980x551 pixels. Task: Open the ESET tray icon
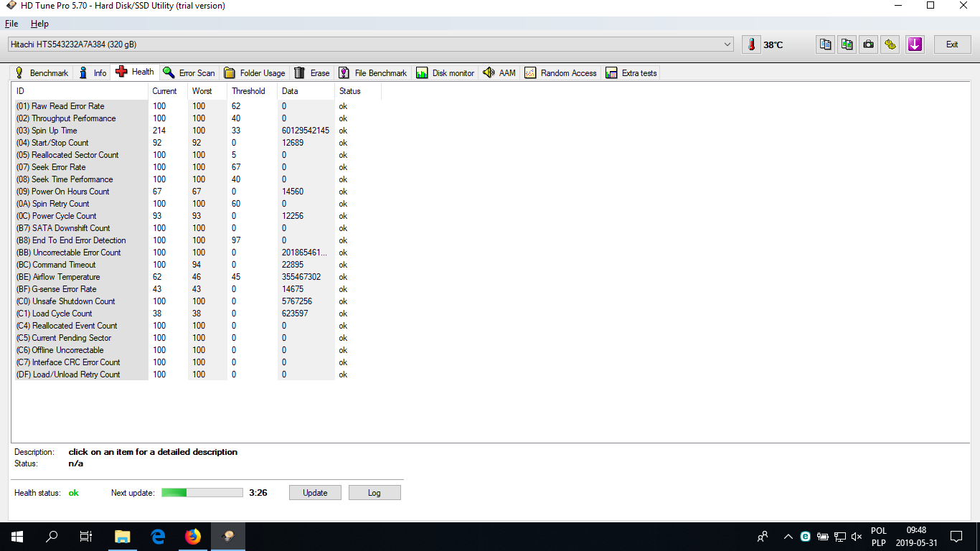pos(806,537)
